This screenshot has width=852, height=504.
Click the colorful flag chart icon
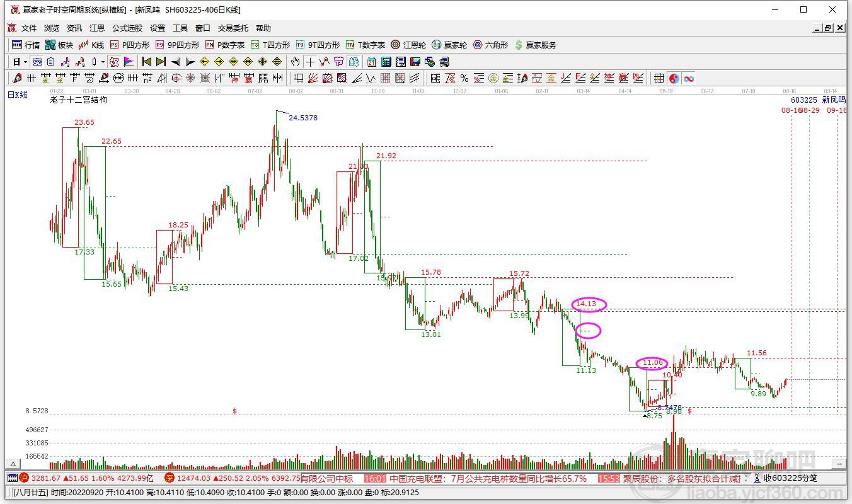129,62
